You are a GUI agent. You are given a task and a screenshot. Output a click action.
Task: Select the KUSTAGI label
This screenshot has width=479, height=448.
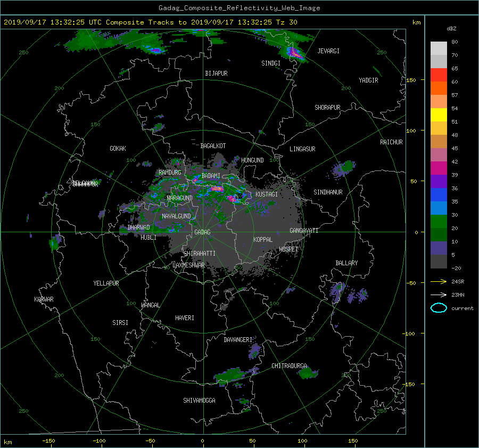[267, 194]
